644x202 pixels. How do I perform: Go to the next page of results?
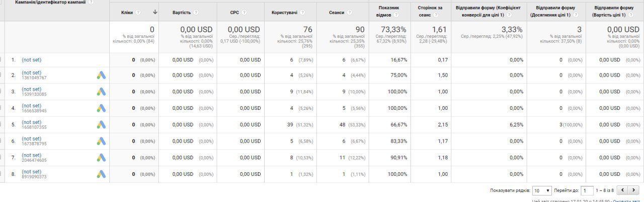click(634, 190)
